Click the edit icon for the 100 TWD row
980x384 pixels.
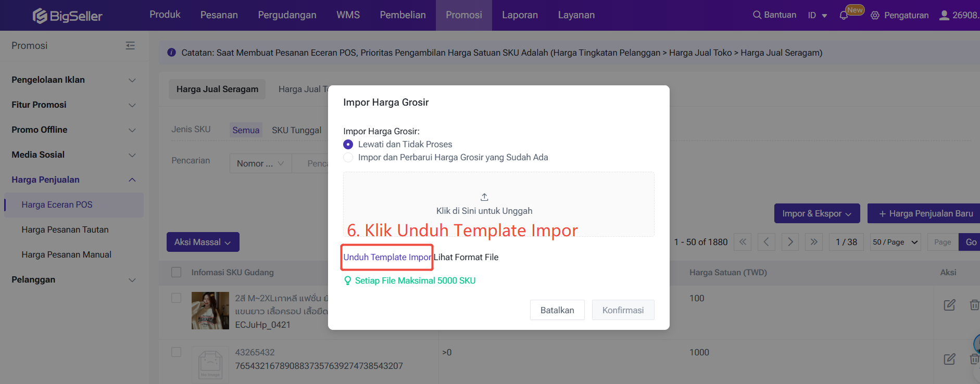tap(949, 305)
